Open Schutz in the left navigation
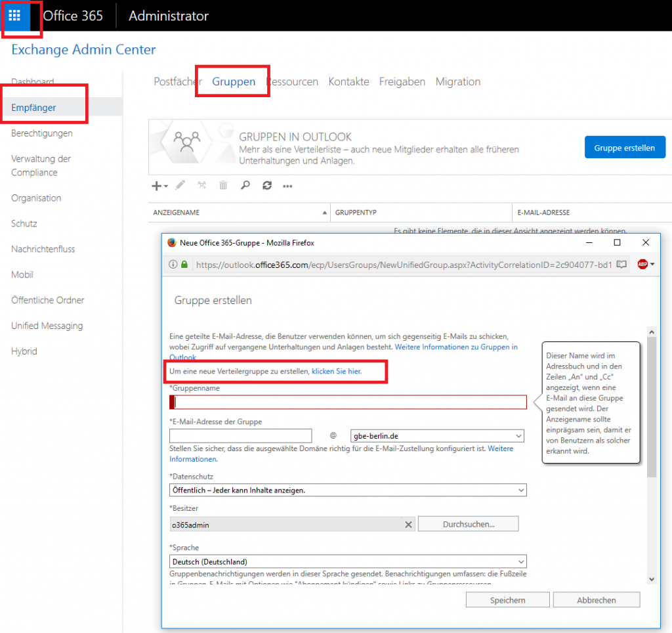 click(x=24, y=223)
